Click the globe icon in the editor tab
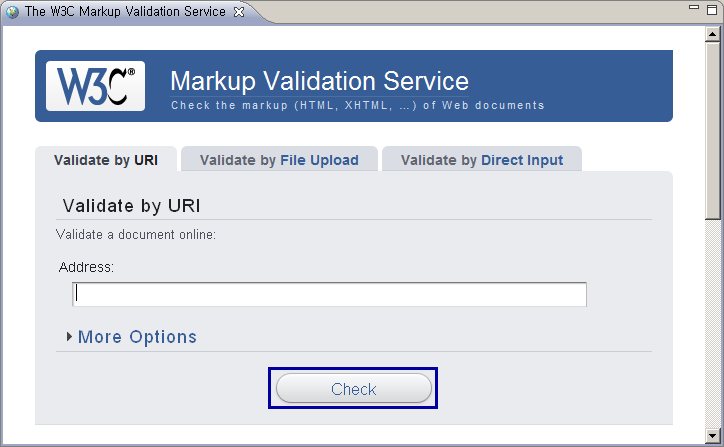Viewport: 724px width, 447px height. click(x=12, y=12)
